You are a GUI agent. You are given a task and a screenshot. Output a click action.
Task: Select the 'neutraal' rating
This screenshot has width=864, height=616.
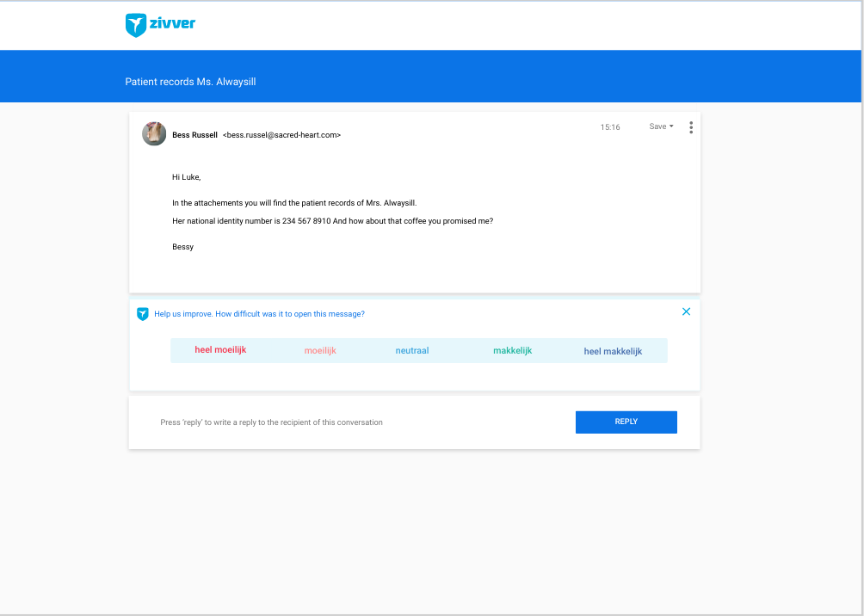click(x=412, y=350)
